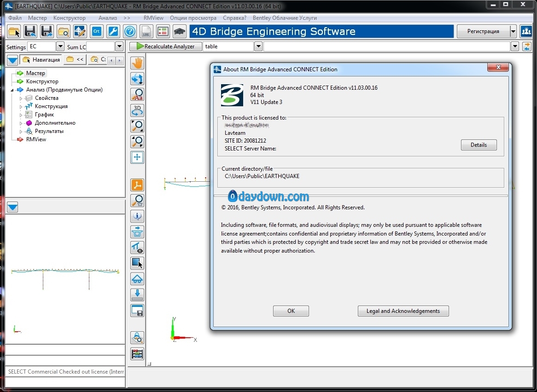Open project folder icon in main toolbar
The image size is (537, 392).
14,31
